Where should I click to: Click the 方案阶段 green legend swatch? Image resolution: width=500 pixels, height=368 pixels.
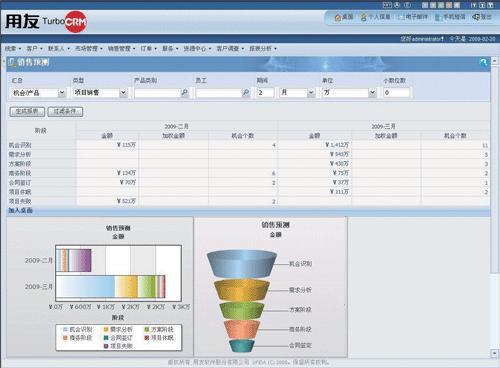(146, 329)
